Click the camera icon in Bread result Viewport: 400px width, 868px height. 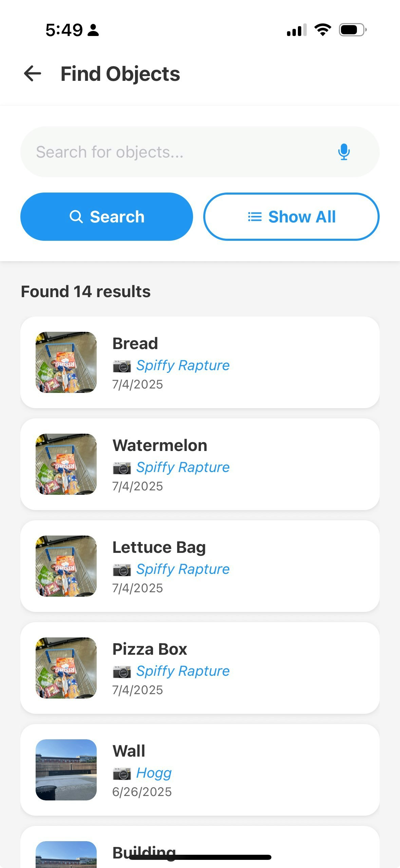click(x=122, y=366)
